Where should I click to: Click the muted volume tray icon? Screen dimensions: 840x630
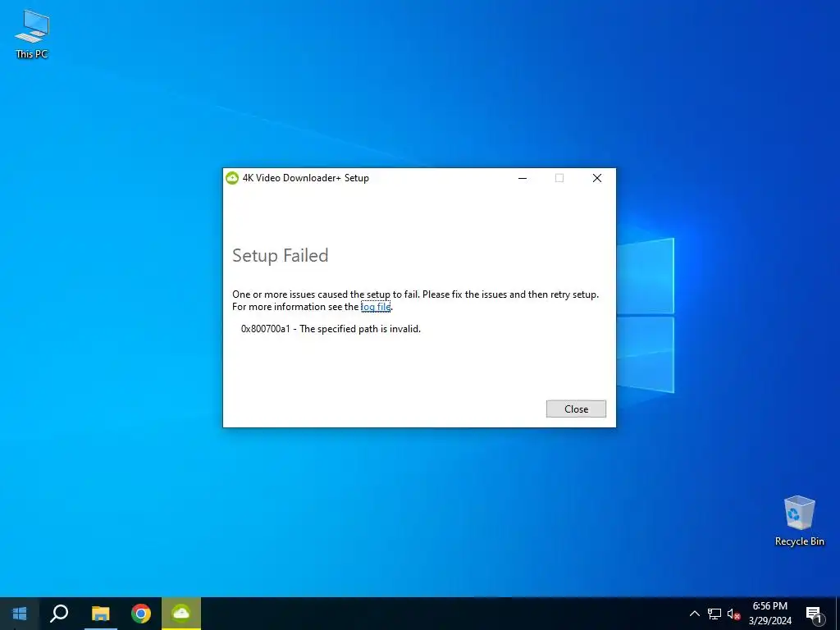733,614
